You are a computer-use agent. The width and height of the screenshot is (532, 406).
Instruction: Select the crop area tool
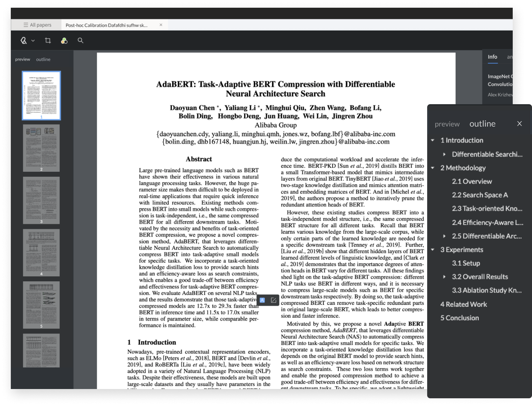tap(48, 41)
